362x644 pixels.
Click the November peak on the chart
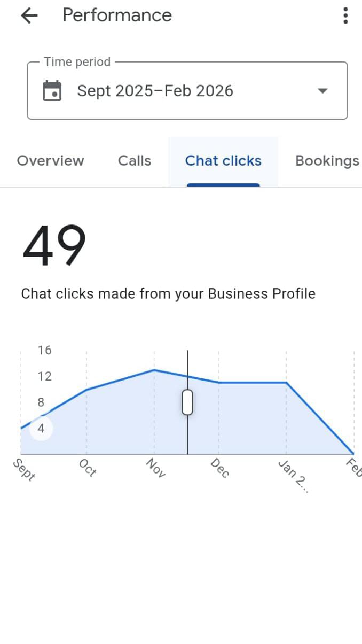(154, 370)
